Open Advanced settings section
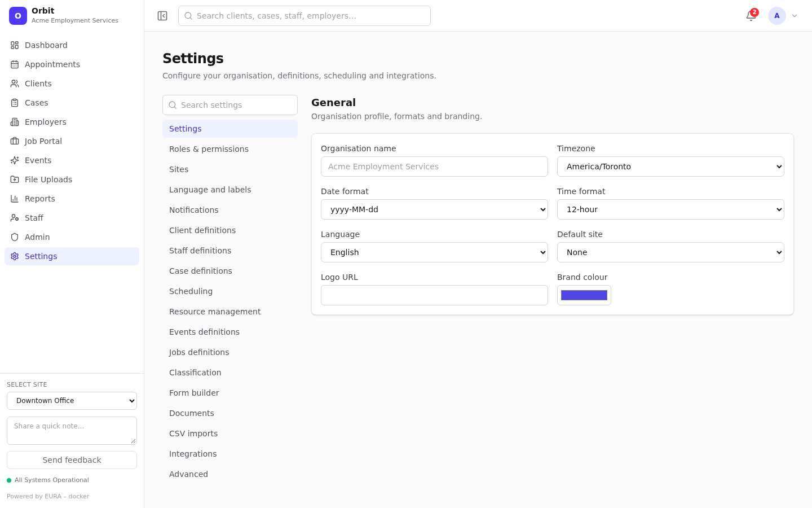This screenshot has width=812, height=508. (230, 474)
